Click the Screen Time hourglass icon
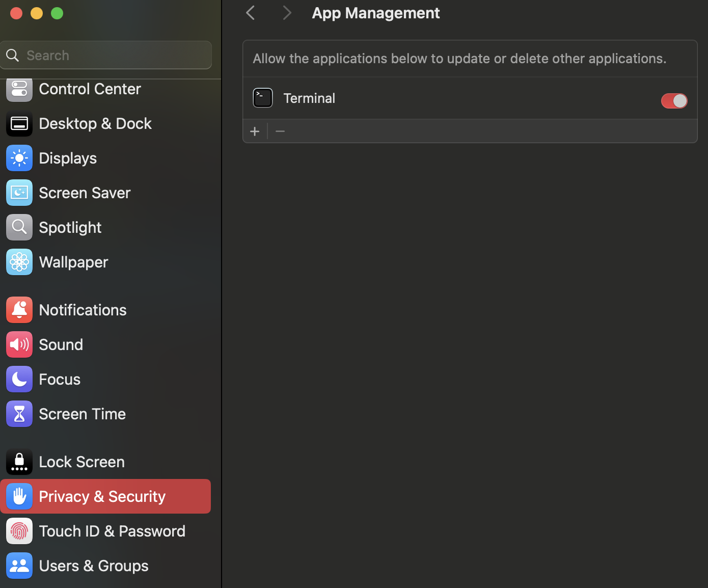The image size is (708, 588). tap(19, 414)
